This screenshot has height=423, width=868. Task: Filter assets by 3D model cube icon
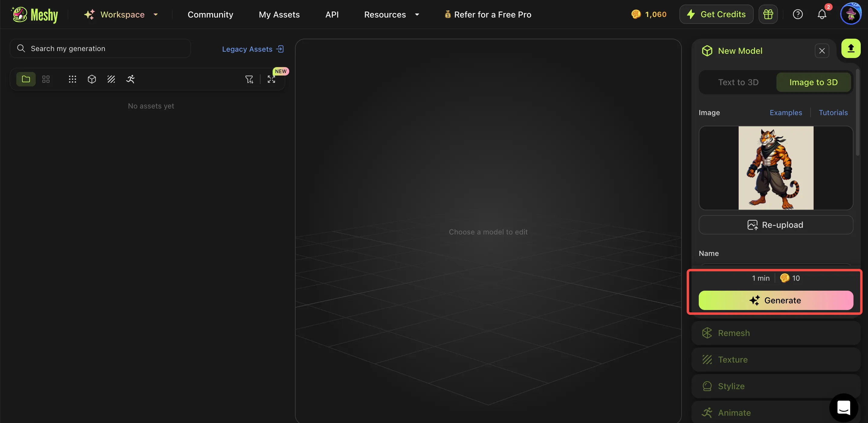(x=92, y=79)
